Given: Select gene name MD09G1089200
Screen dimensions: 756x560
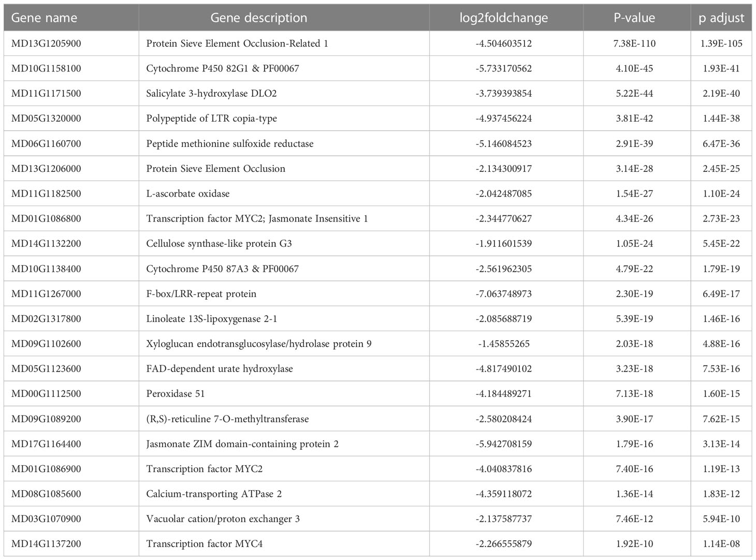Looking at the screenshot, I should coord(46,419).
